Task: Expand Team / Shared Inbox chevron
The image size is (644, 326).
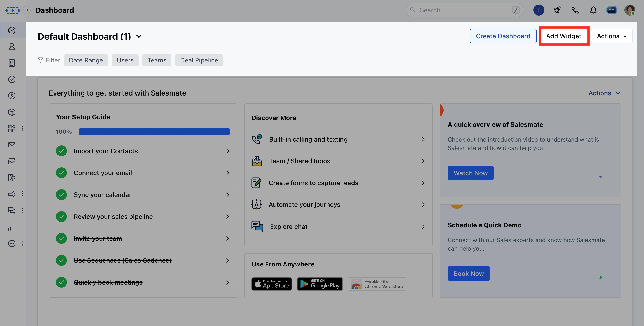Action: click(x=423, y=161)
